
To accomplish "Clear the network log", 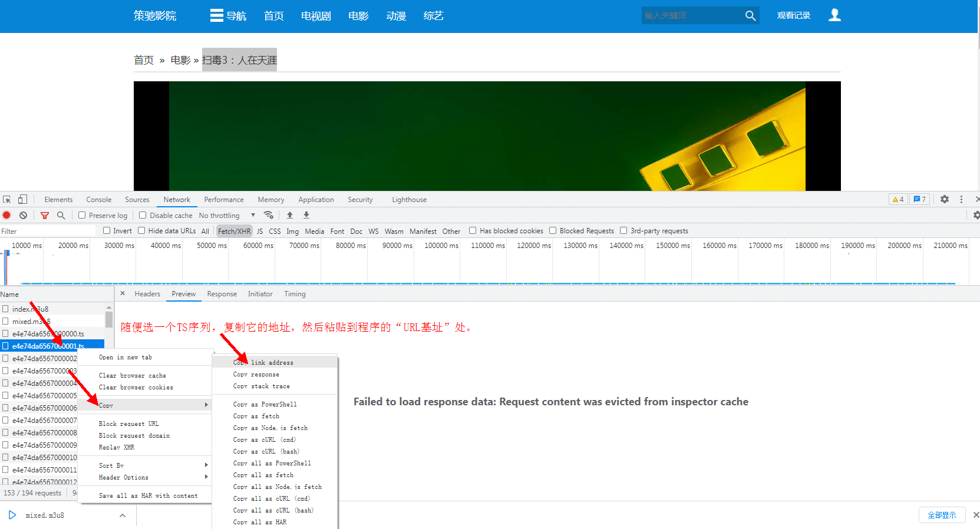I will (x=23, y=216).
